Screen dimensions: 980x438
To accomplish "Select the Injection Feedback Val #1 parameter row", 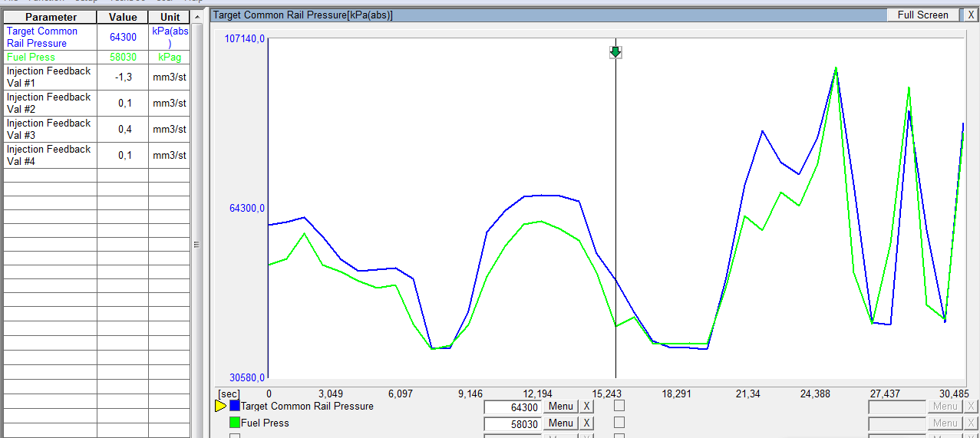I will coord(49,77).
